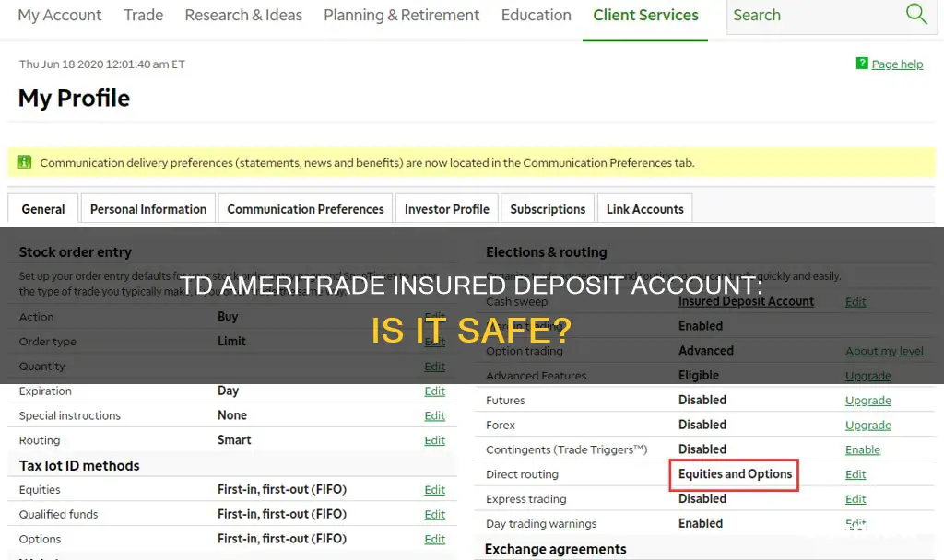Image resolution: width=944 pixels, height=560 pixels.
Task: Edit Equities tax lot method
Action: tap(435, 490)
